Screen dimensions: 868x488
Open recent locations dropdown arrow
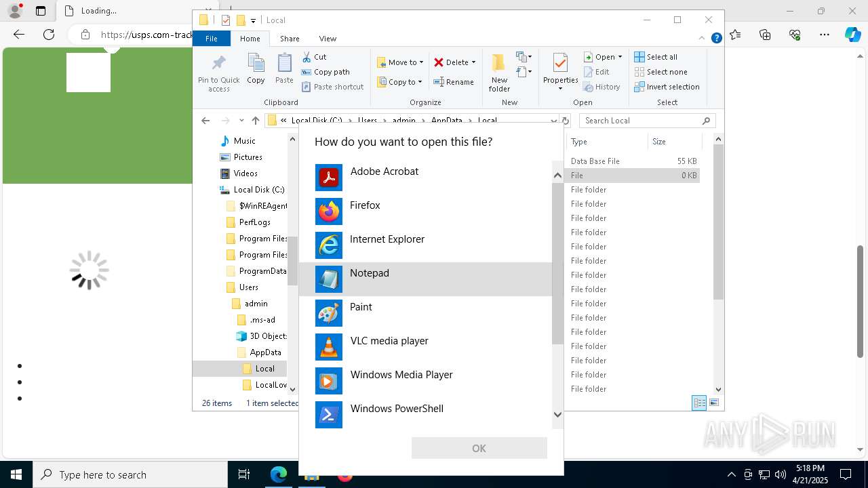tap(241, 121)
